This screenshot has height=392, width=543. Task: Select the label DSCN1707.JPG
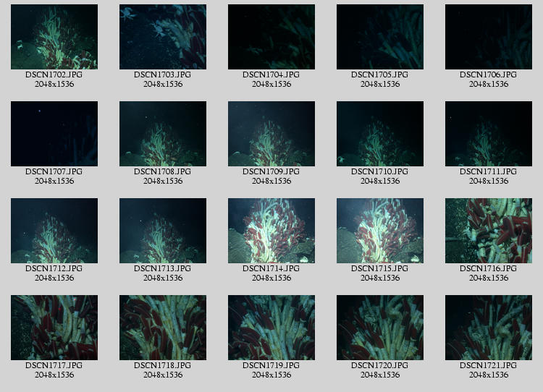click(54, 171)
